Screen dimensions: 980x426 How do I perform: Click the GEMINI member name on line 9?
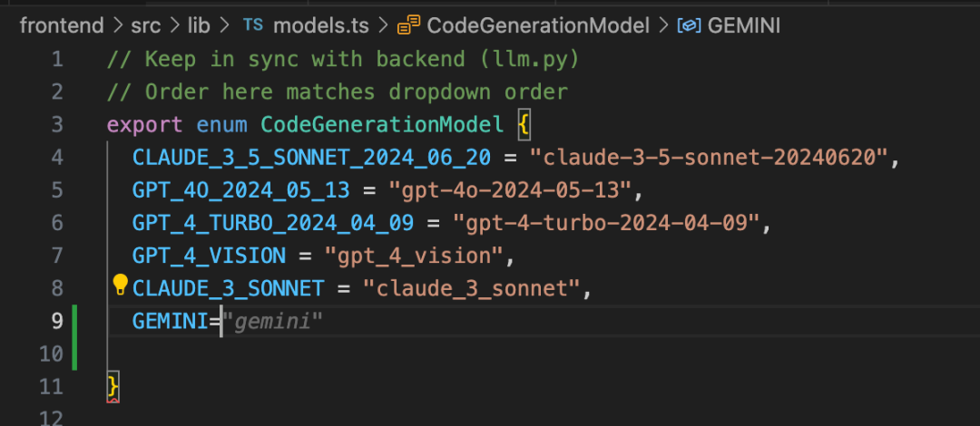pos(171,321)
